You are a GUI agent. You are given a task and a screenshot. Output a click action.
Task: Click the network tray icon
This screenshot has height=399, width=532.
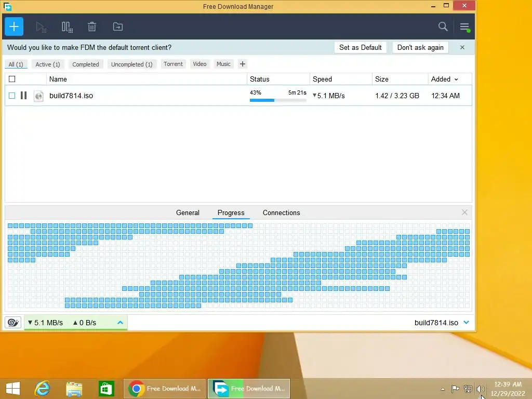click(x=468, y=389)
